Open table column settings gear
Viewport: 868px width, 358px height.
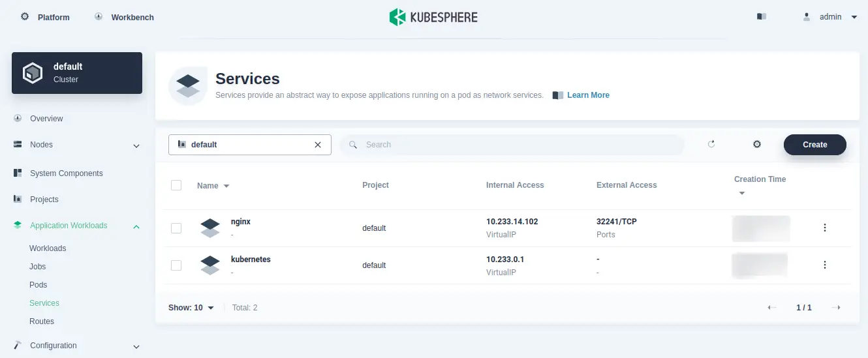pos(757,144)
